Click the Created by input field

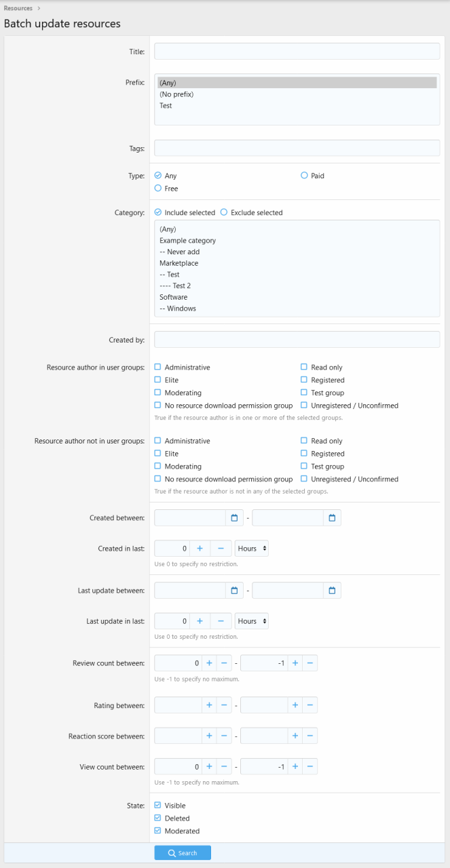(x=297, y=340)
